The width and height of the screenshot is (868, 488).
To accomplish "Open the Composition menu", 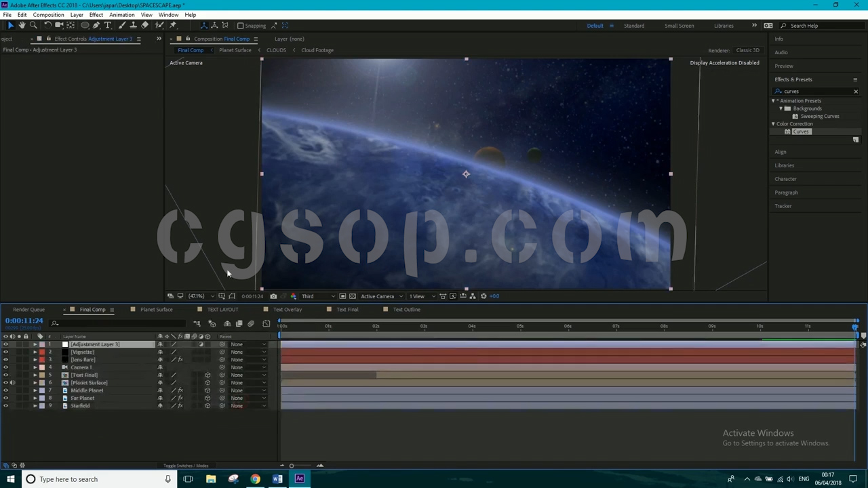I will (48, 15).
